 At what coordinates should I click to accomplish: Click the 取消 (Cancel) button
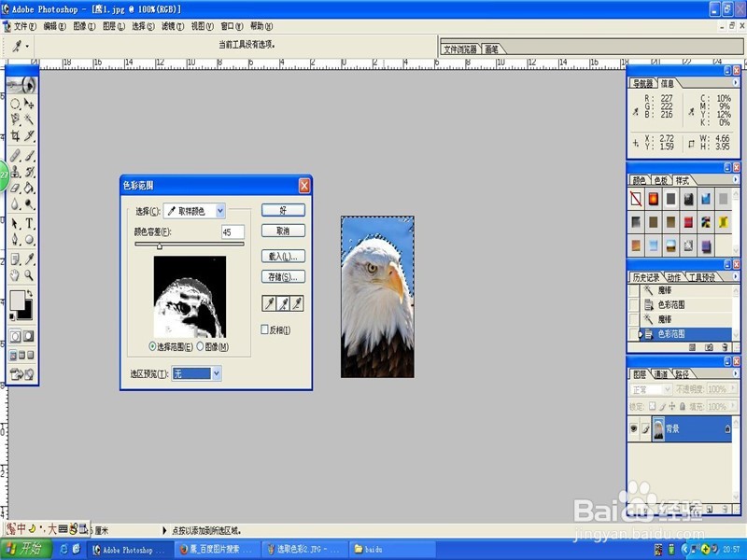tap(283, 231)
